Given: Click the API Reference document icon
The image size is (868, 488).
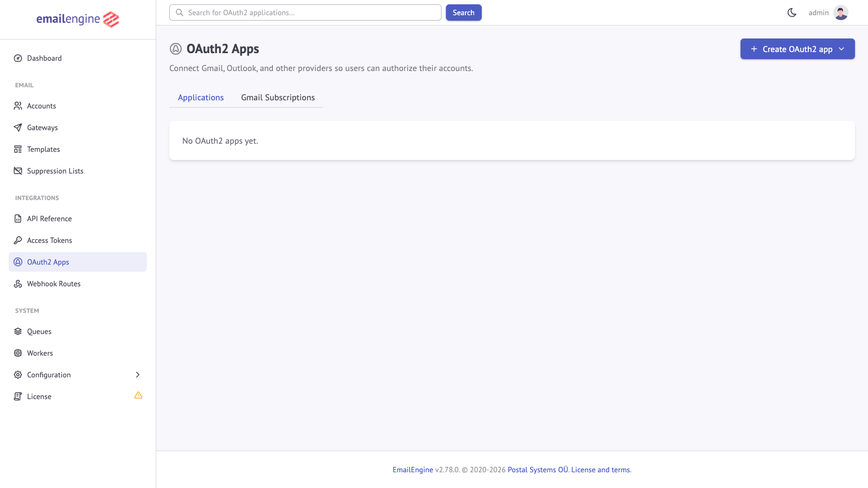Looking at the screenshot, I should (x=18, y=219).
